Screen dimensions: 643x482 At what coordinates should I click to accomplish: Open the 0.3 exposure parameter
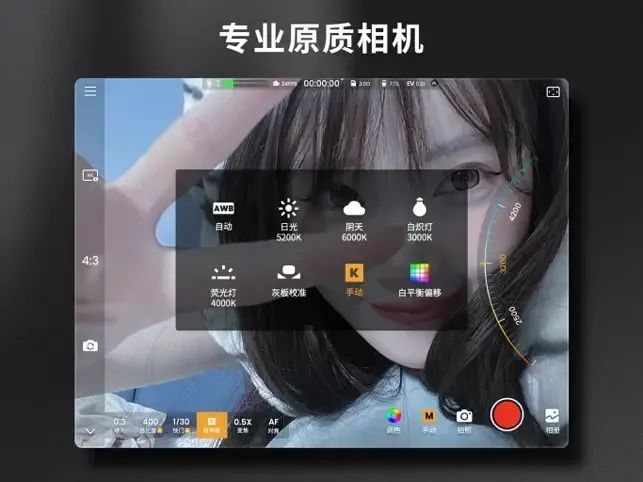(119, 425)
